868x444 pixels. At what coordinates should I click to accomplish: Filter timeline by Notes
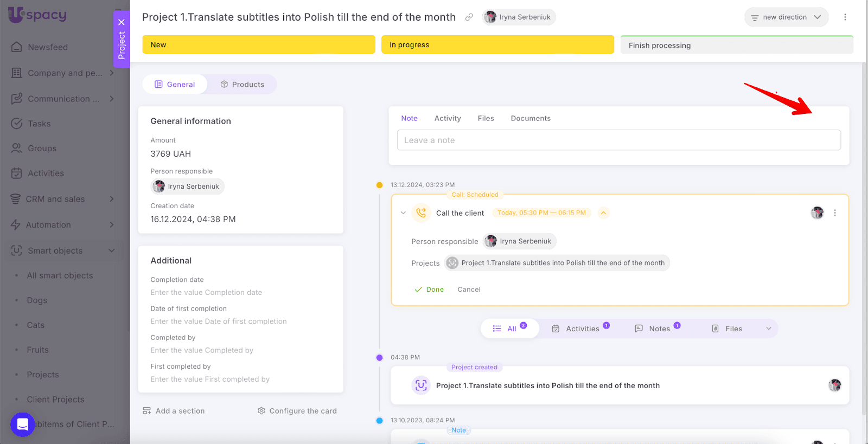[658, 329]
